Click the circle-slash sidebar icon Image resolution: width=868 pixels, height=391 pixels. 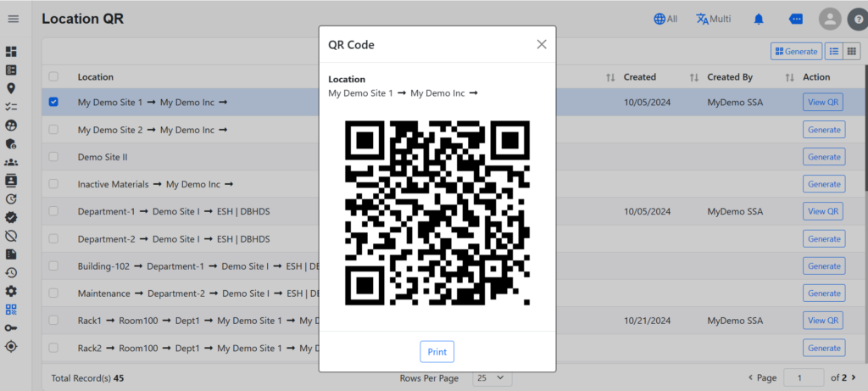11,236
